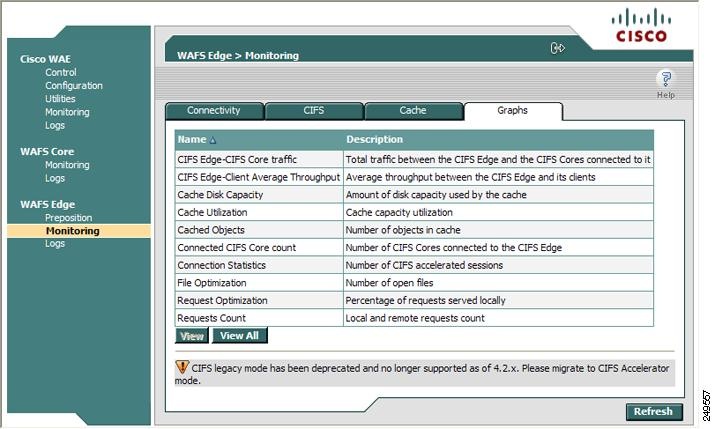Open Monitoring under WAFS Core
The height and width of the screenshot is (429, 712).
pos(67,165)
